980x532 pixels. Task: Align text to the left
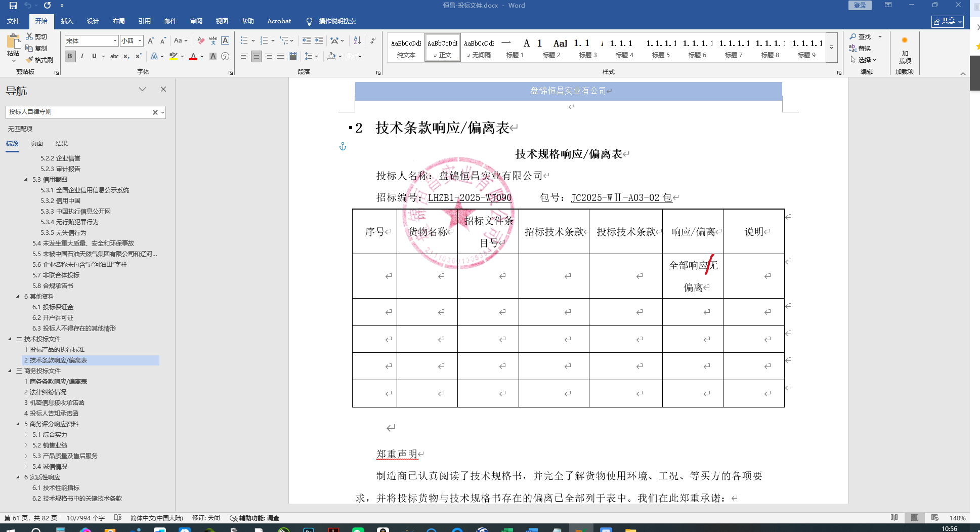[244, 56]
